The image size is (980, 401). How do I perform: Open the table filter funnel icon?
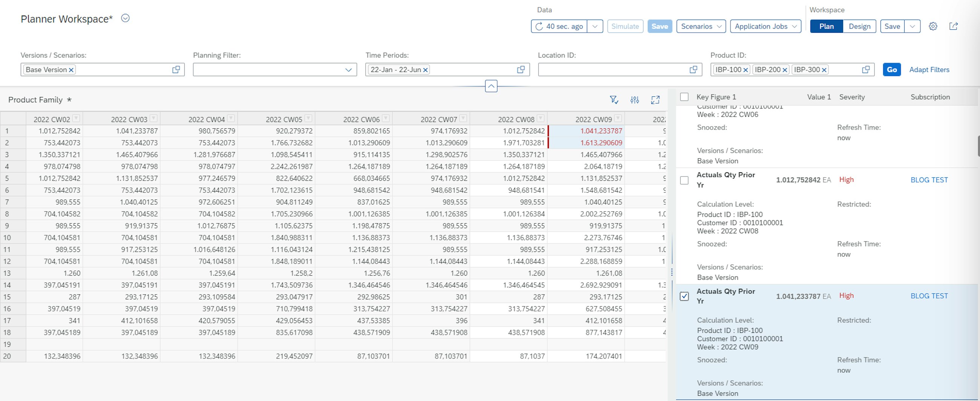click(614, 100)
